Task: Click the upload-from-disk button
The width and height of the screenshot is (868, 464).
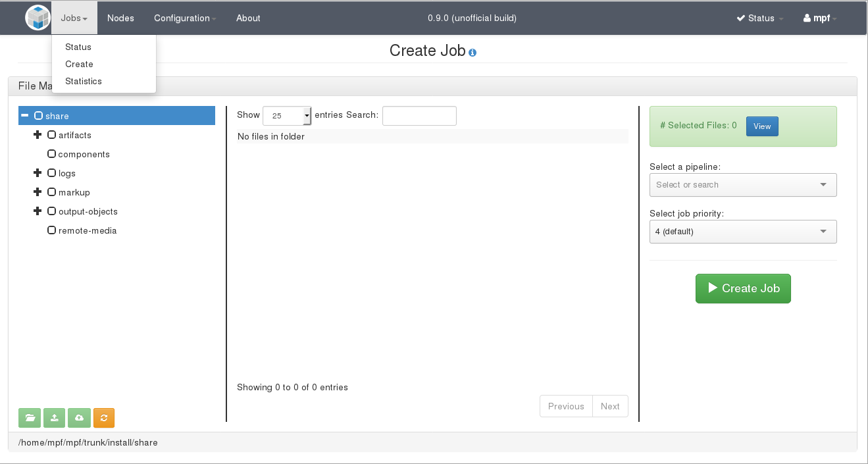Action: click(x=54, y=418)
